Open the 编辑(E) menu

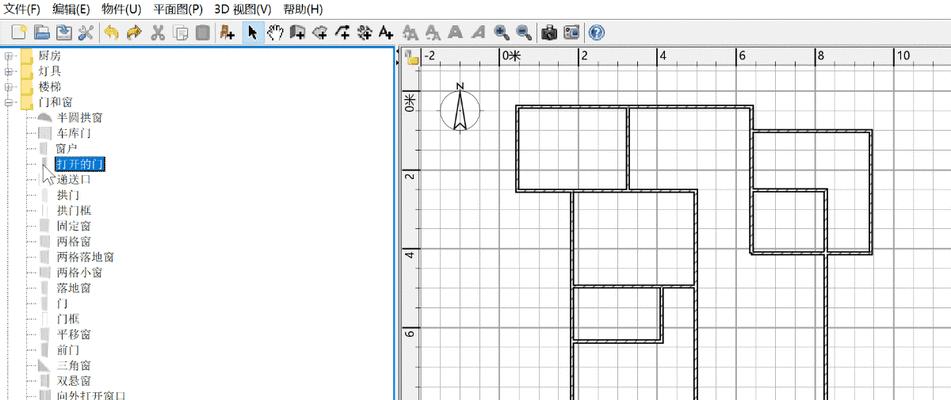71,9
